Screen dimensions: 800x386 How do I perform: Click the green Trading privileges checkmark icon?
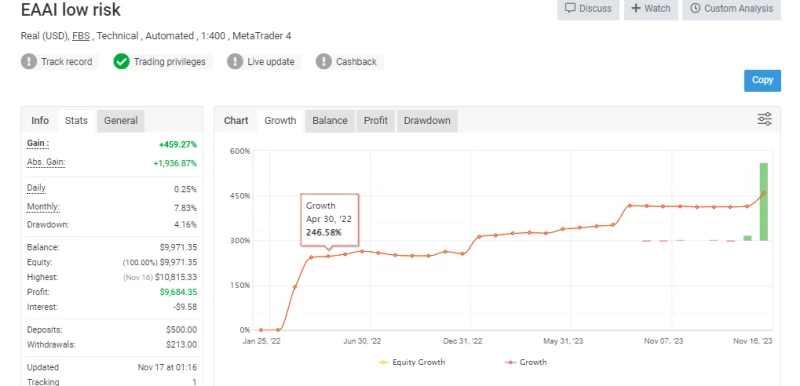coord(121,62)
